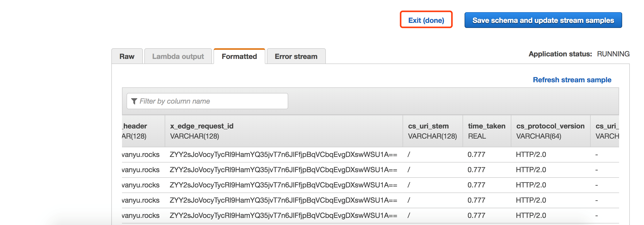
Task: Click the third row HTTP/2.0 cell
Action: (x=531, y=185)
